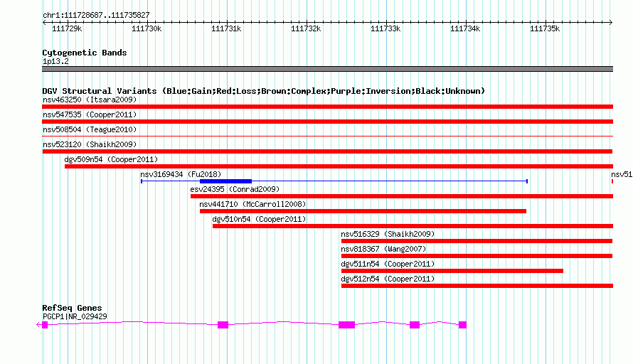Image resolution: width=633 pixels, height=364 pixels.
Task: Click ruler position 111734k
Action: [465, 28]
